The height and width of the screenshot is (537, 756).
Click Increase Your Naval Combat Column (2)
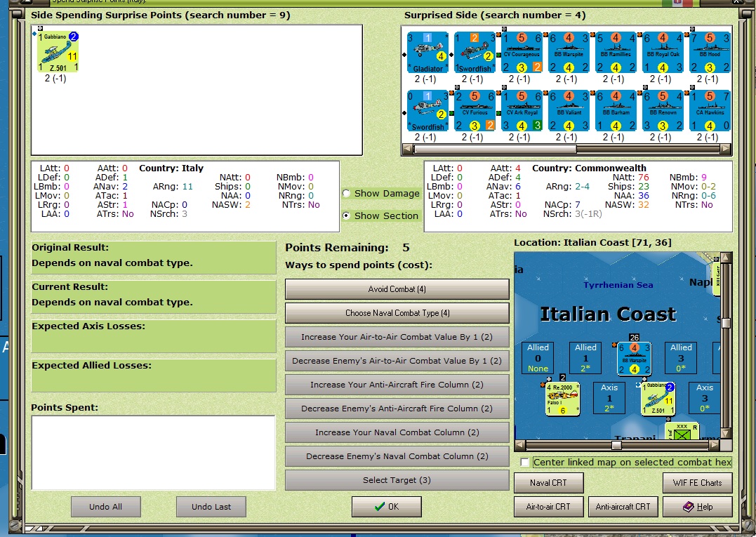click(397, 432)
